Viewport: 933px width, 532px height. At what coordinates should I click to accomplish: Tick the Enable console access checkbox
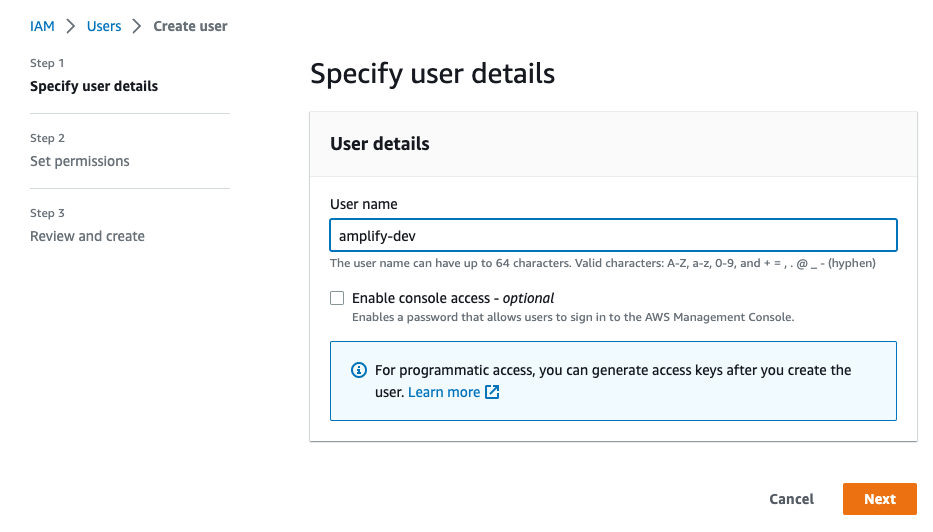point(337,298)
